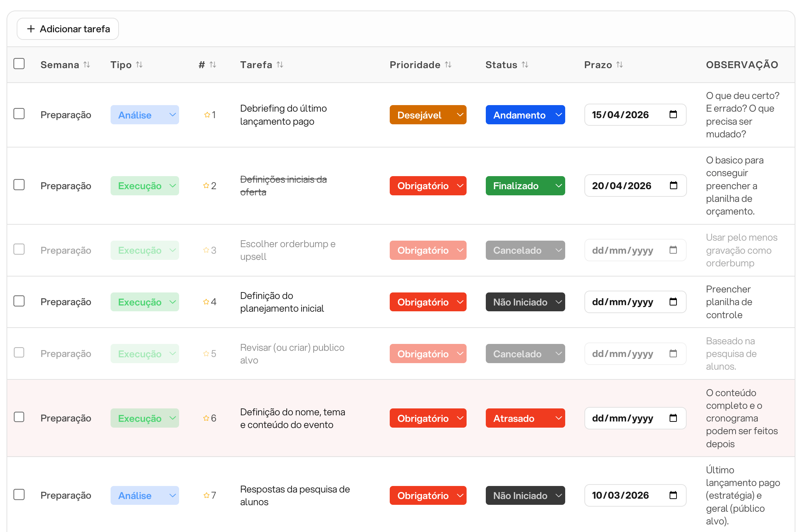Viewport: 807px width, 532px height.
Task: Click the sort arrows next to Semana
Action: 87,65
